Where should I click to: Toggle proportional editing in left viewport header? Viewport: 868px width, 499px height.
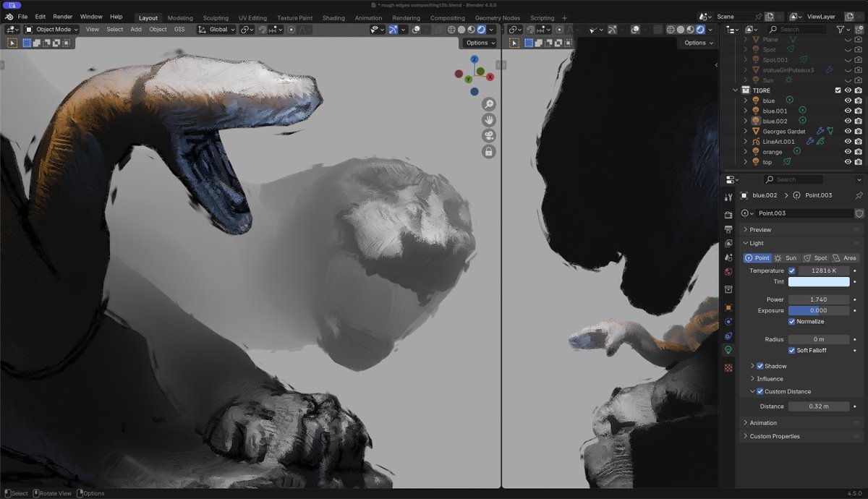[x=292, y=30]
